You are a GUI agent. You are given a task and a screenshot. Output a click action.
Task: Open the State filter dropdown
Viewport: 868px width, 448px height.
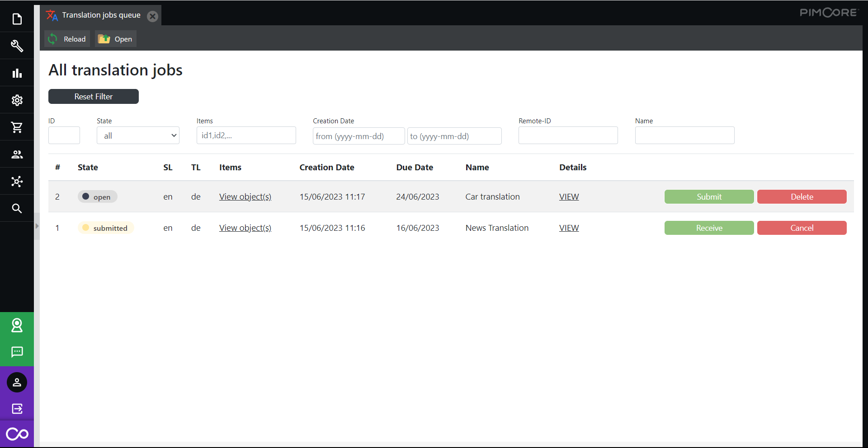point(138,135)
